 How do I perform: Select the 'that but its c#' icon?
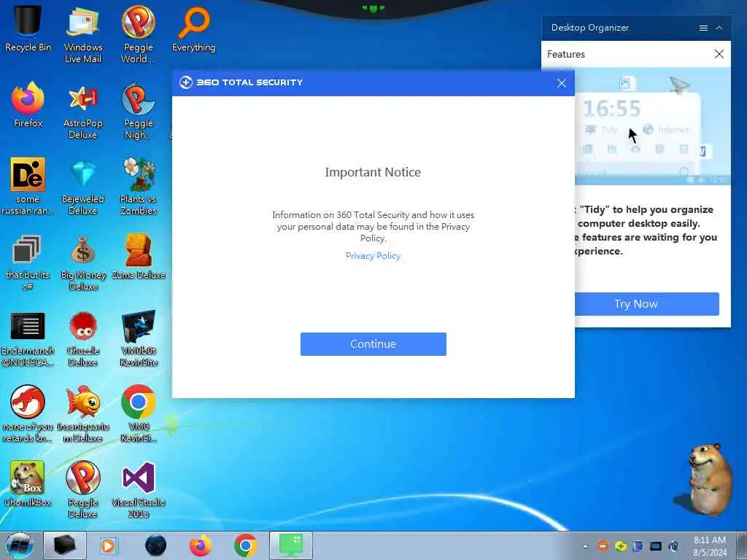28,261
